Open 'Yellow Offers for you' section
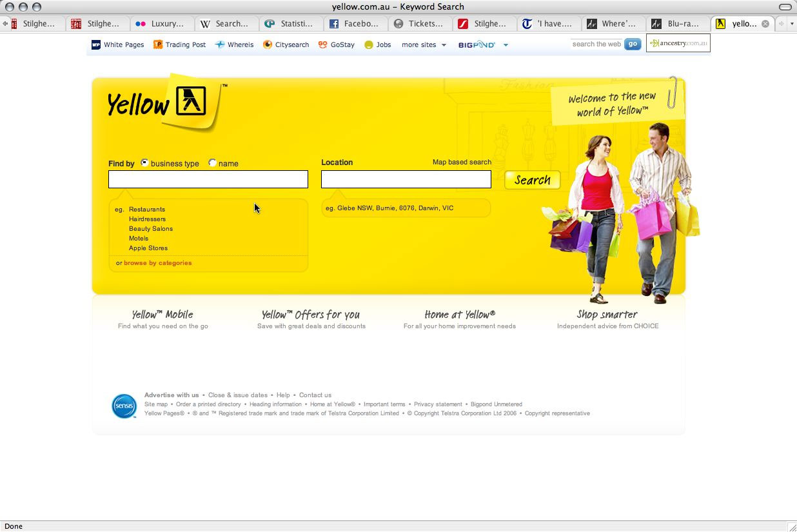This screenshot has width=797, height=532. 311,315
